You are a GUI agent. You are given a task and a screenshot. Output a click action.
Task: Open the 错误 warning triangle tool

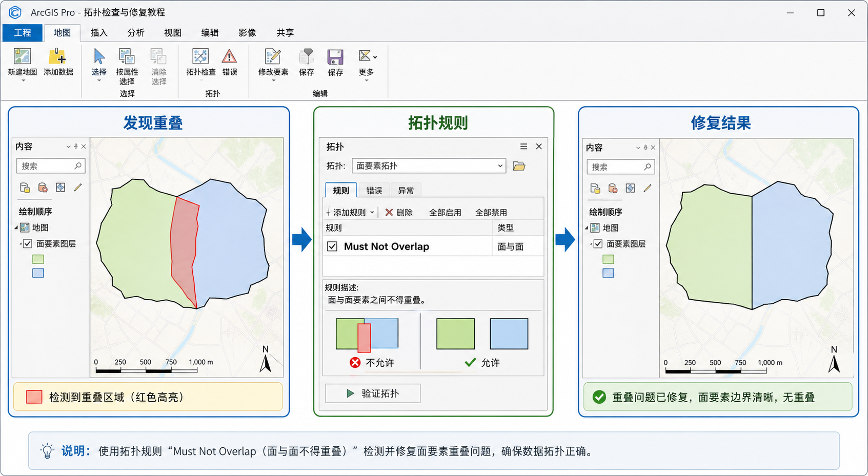click(x=229, y=57)
